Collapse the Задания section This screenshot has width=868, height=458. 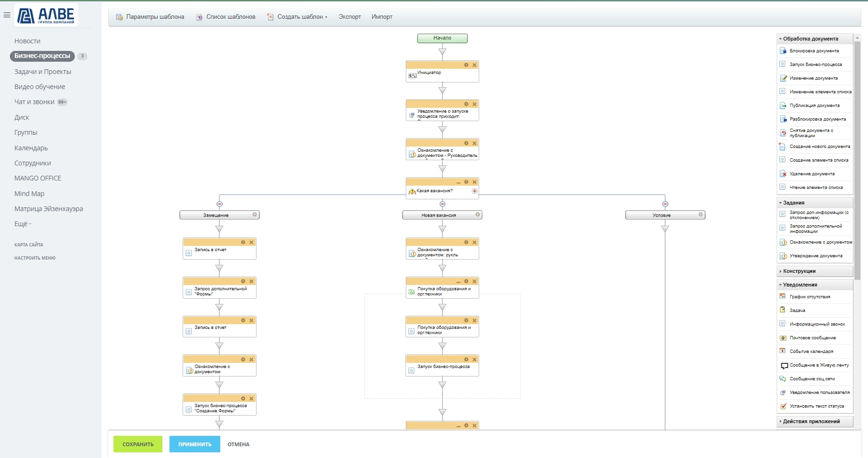794,203
